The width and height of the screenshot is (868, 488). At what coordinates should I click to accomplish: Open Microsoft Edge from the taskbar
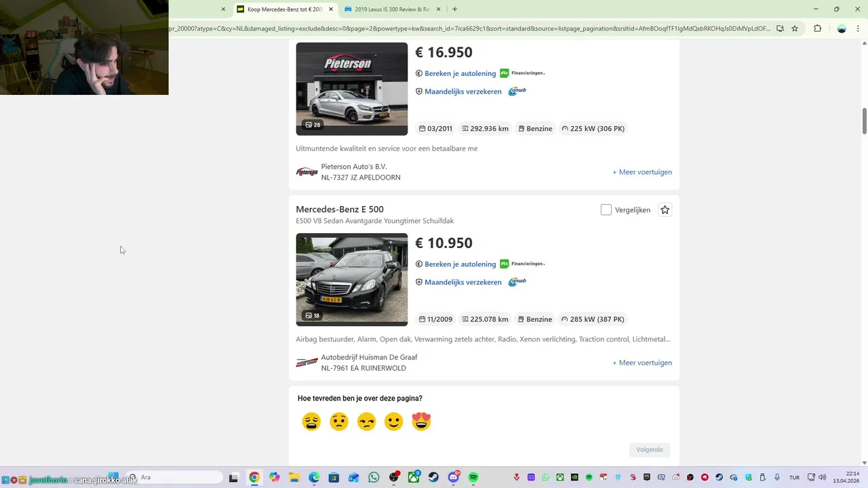(314, 478)
